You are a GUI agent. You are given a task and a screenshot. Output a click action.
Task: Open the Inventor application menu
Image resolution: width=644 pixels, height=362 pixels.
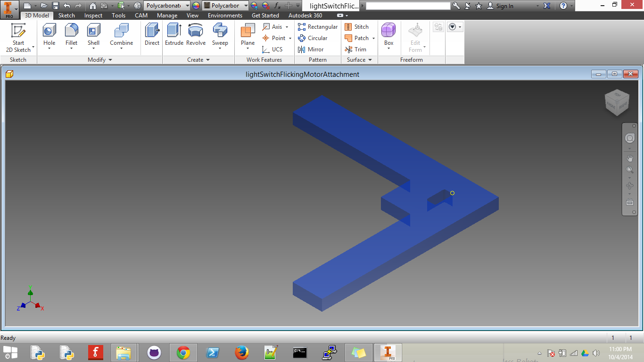(9, 9)
